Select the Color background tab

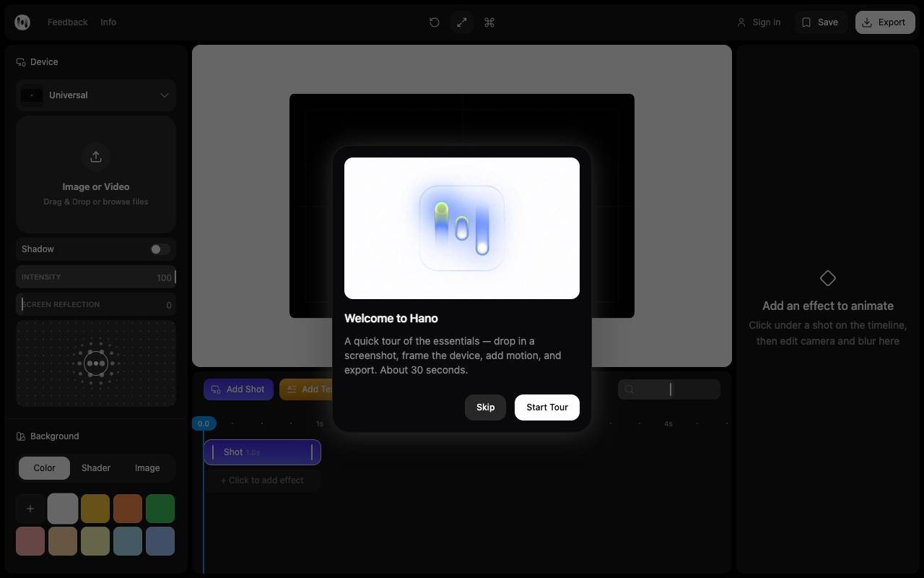[x=44, y=468]
